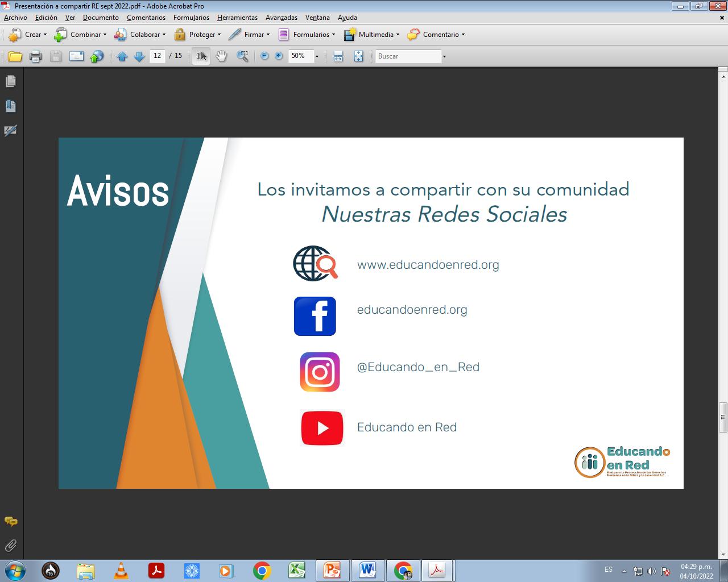Click the Nuestras Redes Sociales heading

(x=444, y=214)
